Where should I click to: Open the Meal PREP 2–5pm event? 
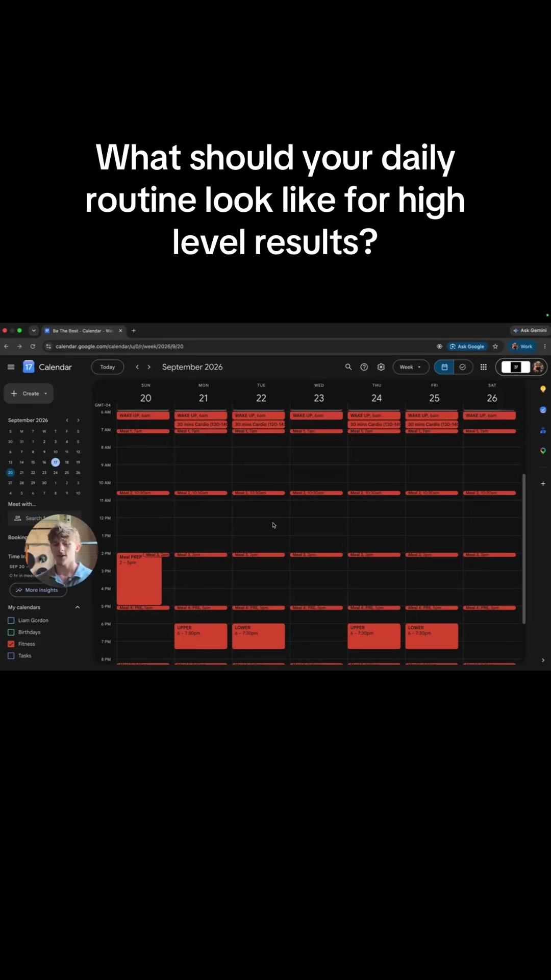coord(139,579)
